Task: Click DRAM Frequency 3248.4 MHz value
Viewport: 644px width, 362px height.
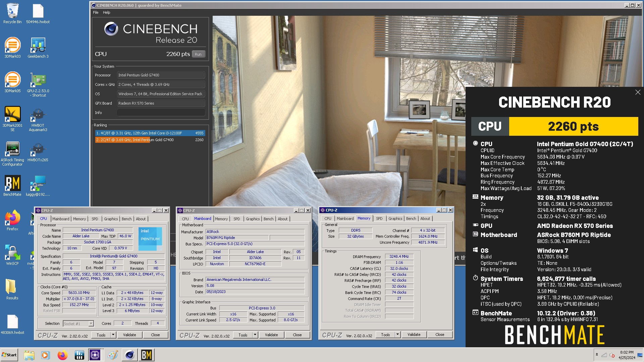Action: click(x=399, y=257)
